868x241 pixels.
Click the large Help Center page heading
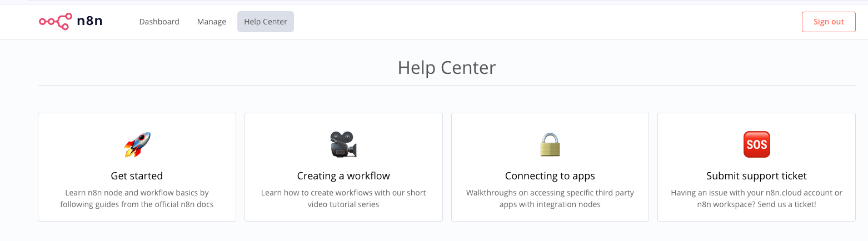tap(447, 68)
